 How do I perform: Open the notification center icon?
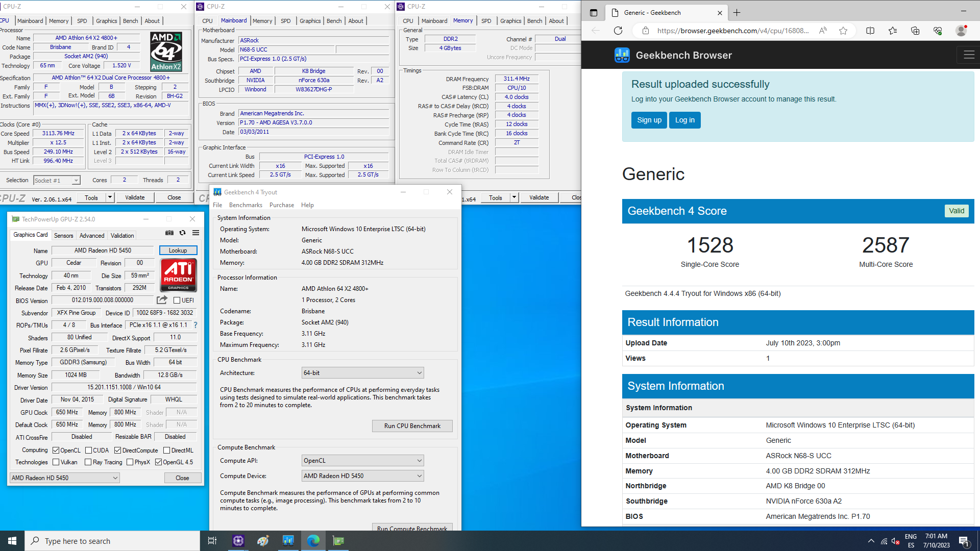[964, 541]
